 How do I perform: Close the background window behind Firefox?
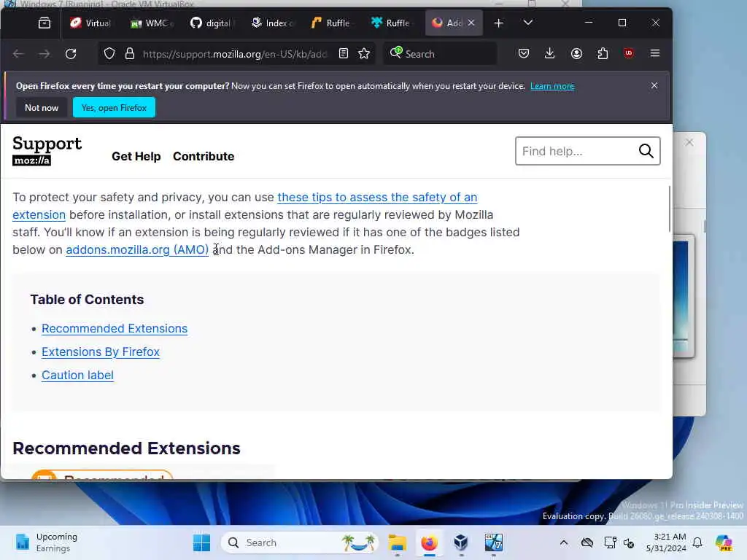click(689, 142)
